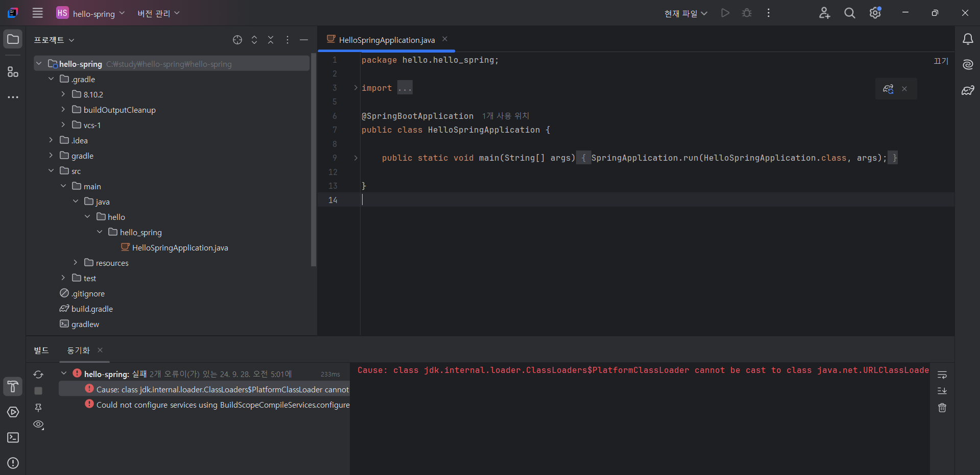Open the 현재 파일 run configuration dropdown
Screen dimensions: 980x475
pos(686,13)
